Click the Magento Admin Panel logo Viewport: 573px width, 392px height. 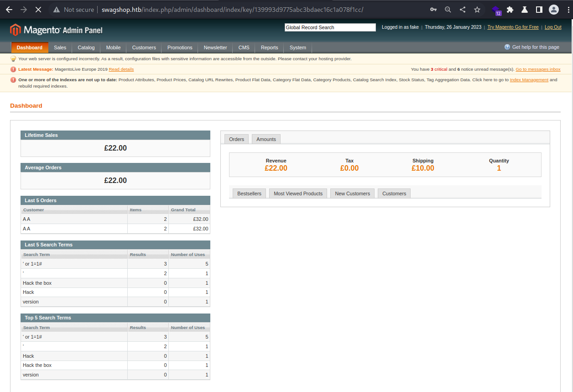pos(56,30)
